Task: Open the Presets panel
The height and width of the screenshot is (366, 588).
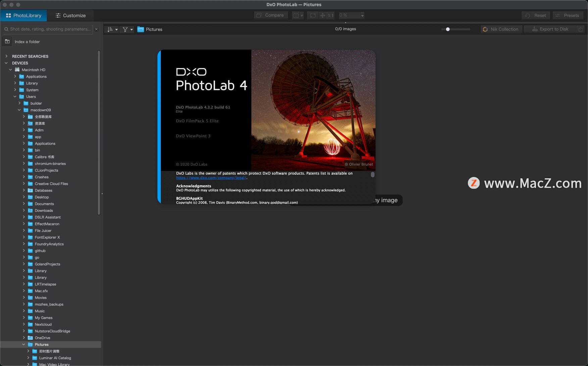Action: [568, 15]
